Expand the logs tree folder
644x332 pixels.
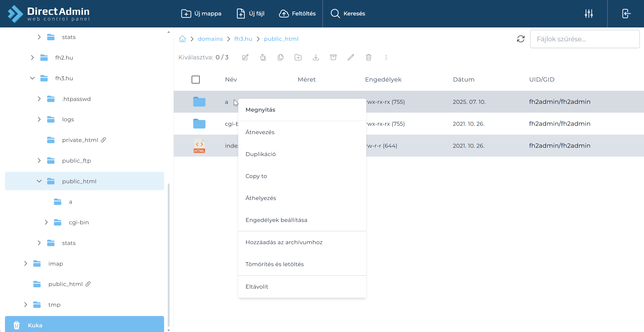tap(39, 119)
